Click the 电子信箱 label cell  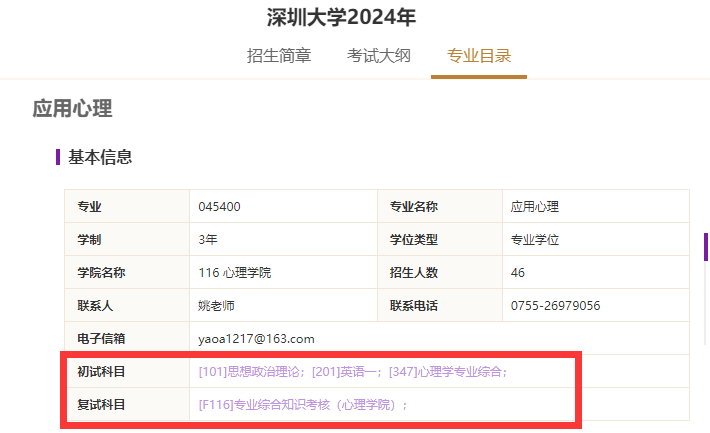pos(127,339)
